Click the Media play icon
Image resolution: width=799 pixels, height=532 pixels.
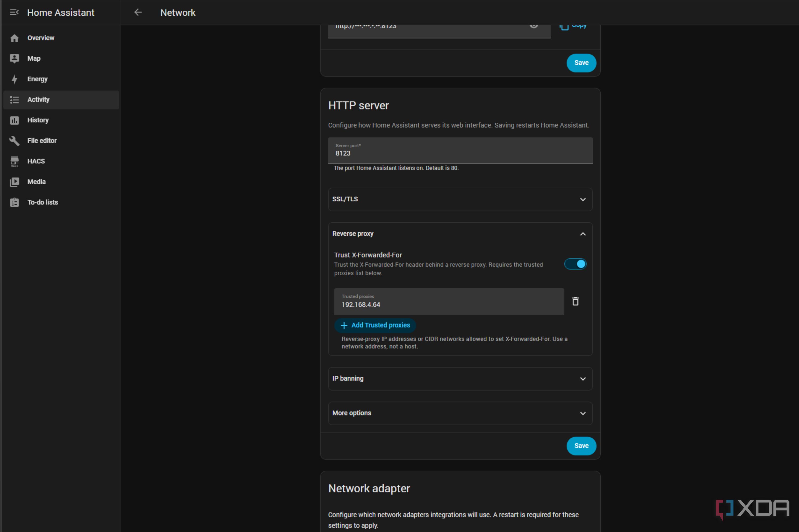[x=14, y=182]
